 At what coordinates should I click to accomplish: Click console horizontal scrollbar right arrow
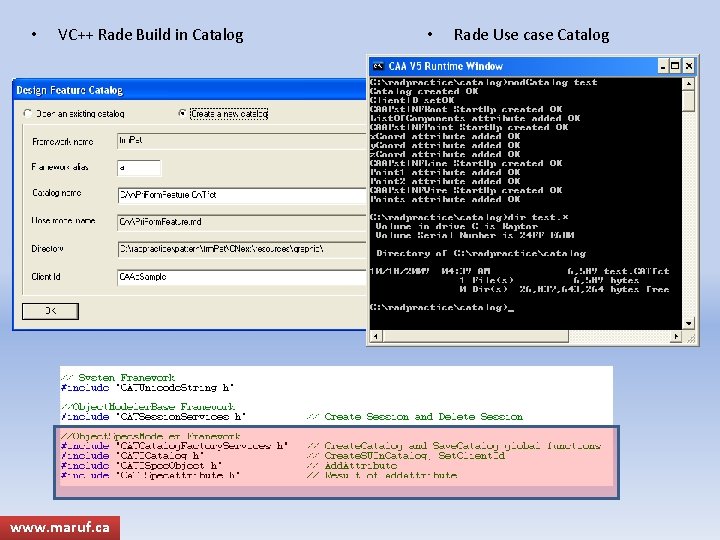click(x=676, y=337)
